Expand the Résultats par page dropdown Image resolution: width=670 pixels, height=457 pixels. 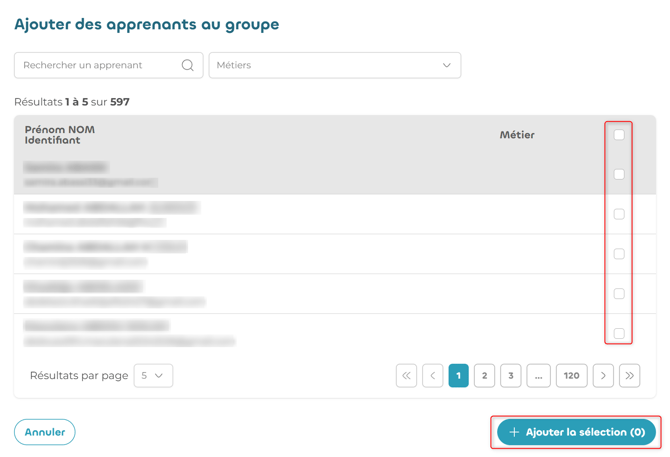point(153,375)
